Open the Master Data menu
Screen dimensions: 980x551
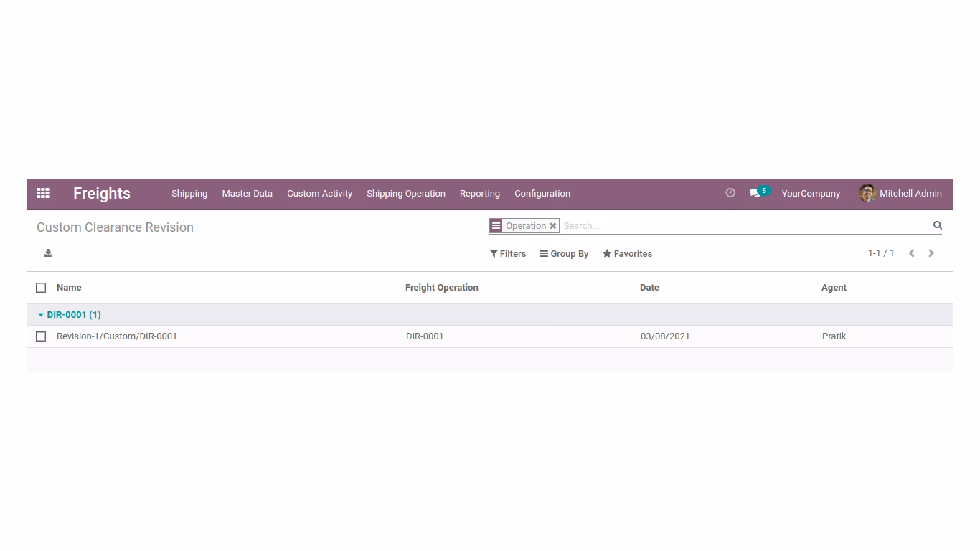click(x=247, y=193)
